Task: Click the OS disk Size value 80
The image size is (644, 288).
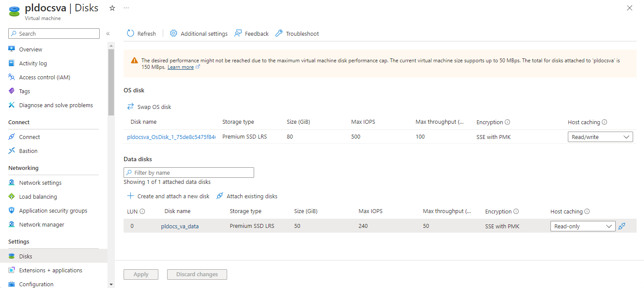Action: (290, 137)
